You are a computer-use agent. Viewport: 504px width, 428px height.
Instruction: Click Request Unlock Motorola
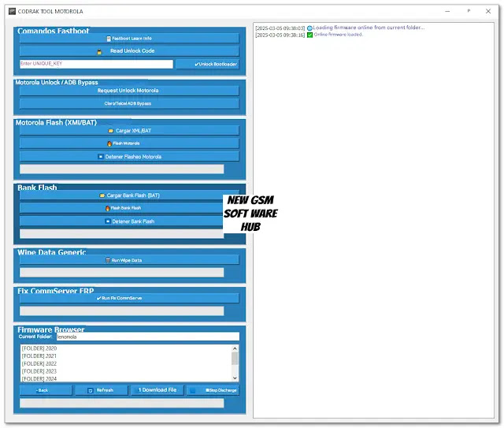click(x=129, y=91)
